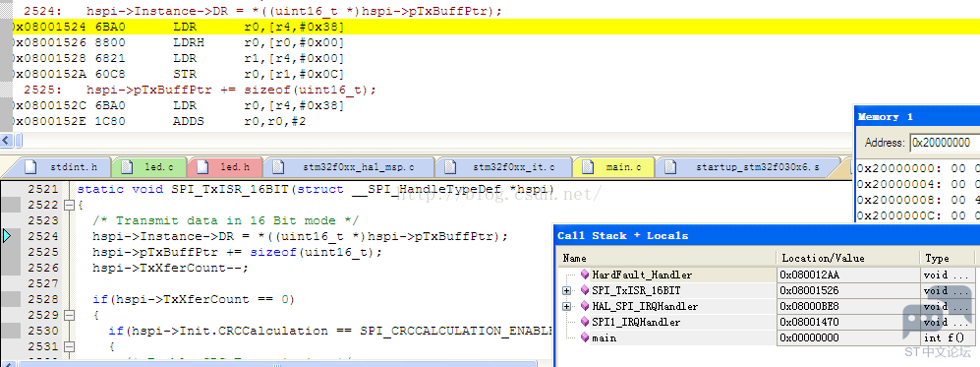
Task: Click the file icon on main.c tab
Action: coord(587,167)
